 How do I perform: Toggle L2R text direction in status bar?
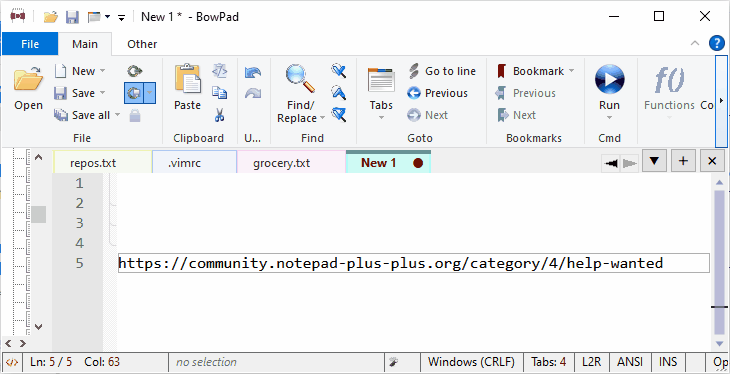click(591, 362)
